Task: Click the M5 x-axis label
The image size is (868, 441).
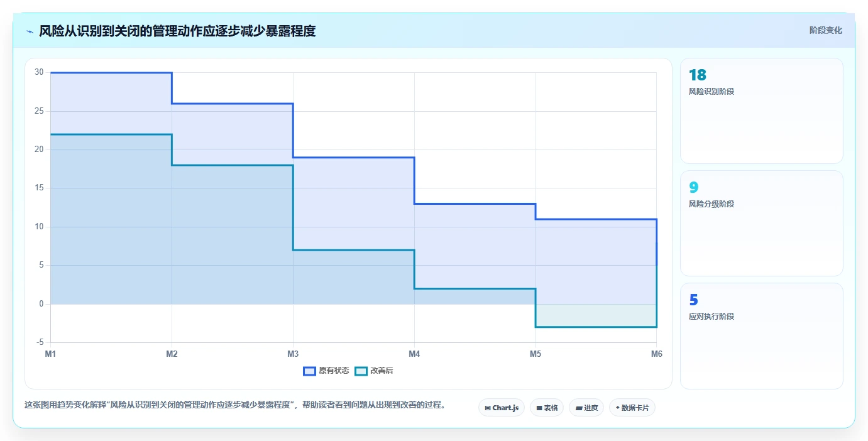Action: (x=536, y=354)
